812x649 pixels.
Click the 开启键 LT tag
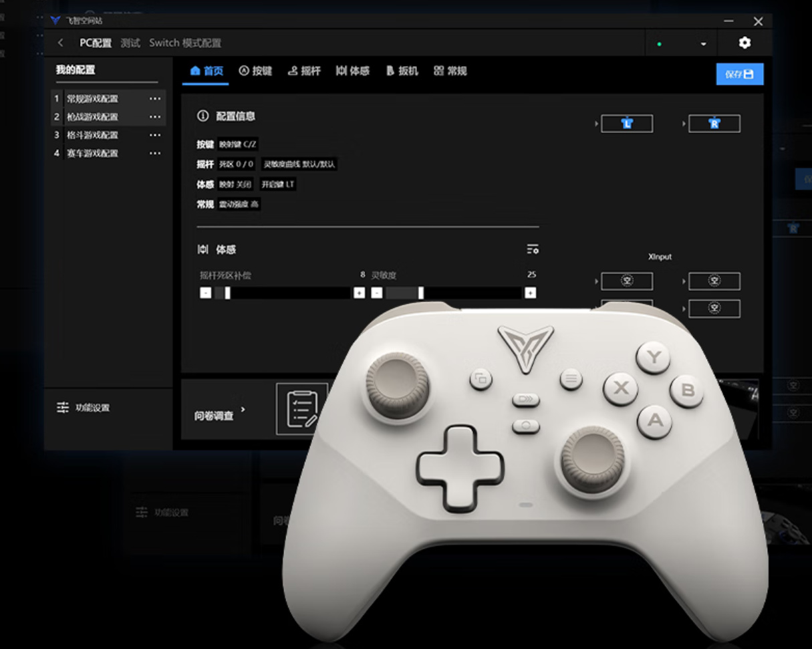pos(277,184)
